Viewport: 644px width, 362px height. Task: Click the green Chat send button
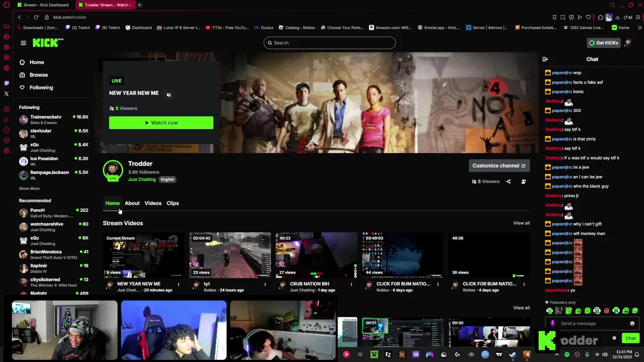(x=630, y=338)
